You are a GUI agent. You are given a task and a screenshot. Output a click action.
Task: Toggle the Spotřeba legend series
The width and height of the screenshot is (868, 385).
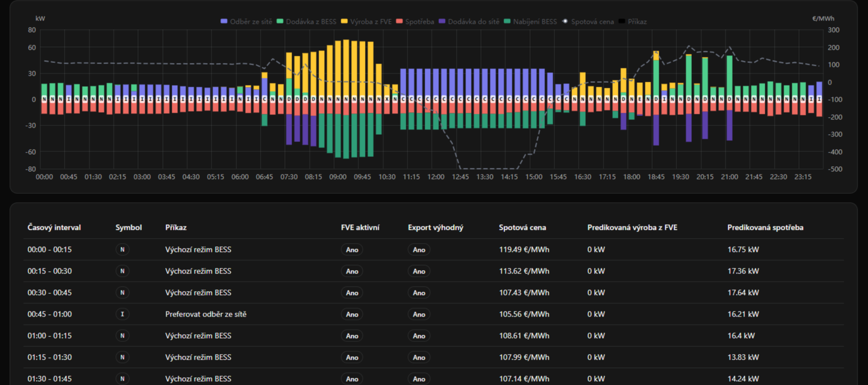415,22
